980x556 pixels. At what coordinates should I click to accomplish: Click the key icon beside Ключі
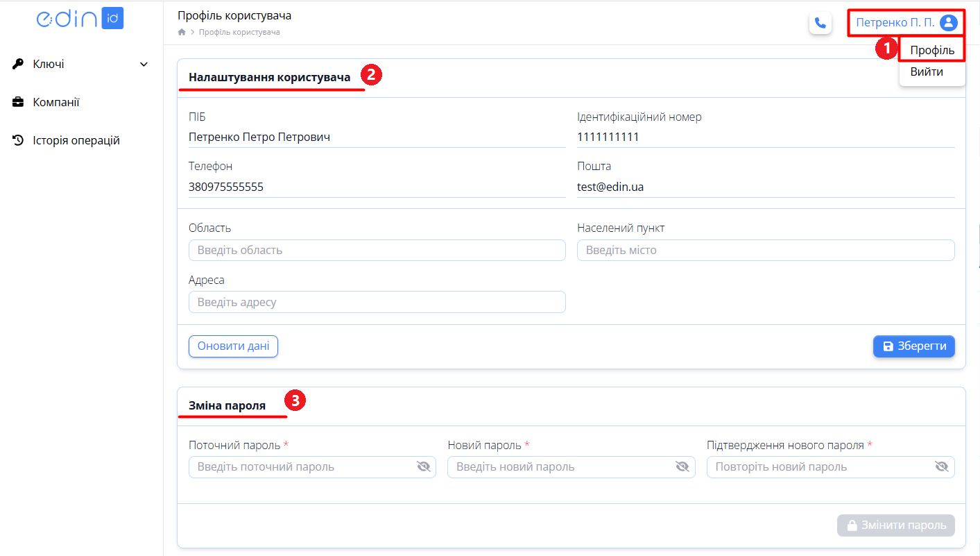pos(18,64)
